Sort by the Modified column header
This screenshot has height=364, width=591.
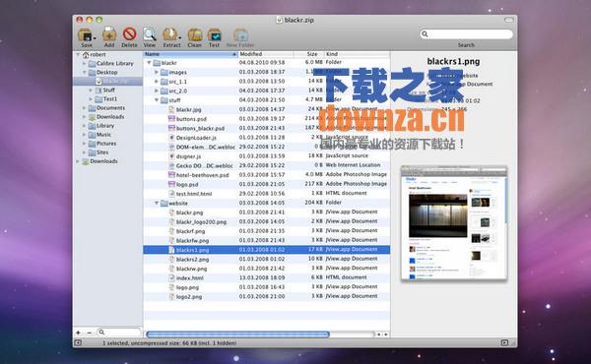coord(266,54)
